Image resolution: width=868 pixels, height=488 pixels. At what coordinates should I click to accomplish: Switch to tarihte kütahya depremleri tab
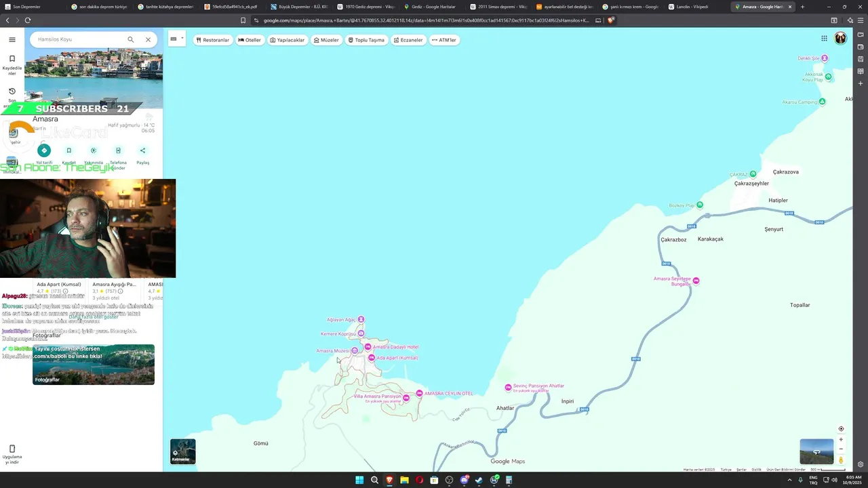pyautogui.click(x=167, y=7)
